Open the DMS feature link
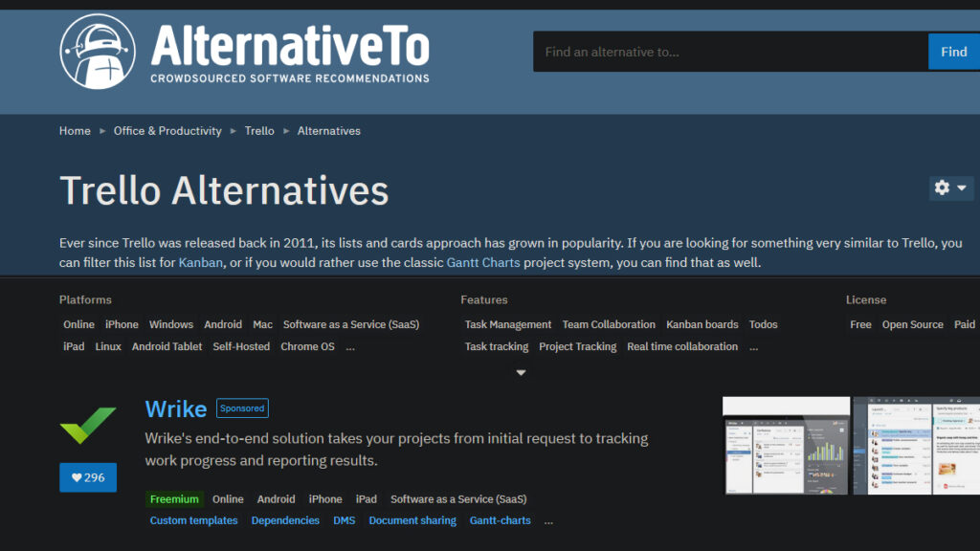Screen dimensions: 980x551 coord(344,520)
